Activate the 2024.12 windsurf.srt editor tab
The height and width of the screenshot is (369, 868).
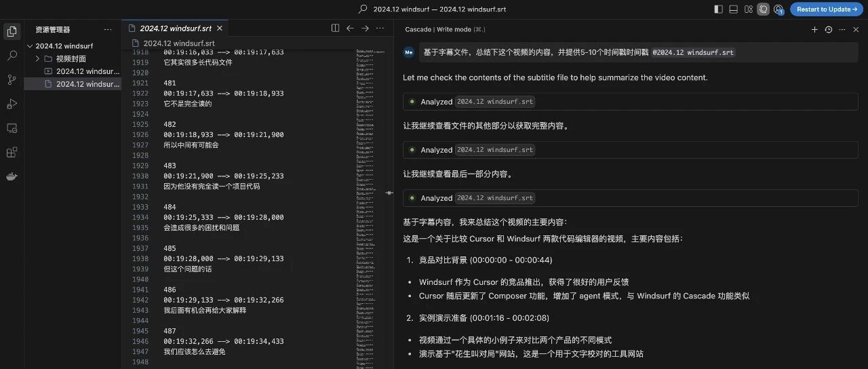[176, 28]
